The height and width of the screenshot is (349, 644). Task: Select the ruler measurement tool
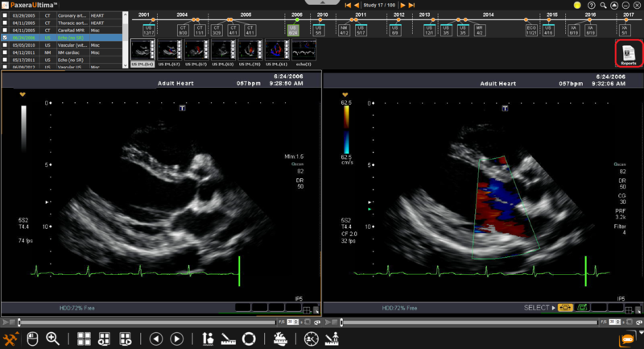point(229,339)
